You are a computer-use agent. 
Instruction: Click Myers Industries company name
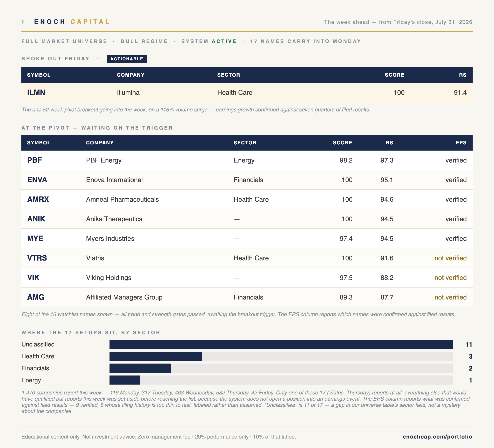pyautogui.click(x=110, y=239)
